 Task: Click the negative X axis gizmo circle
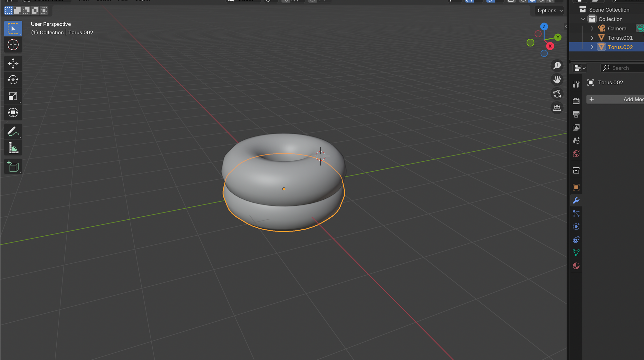coord(538,34)
